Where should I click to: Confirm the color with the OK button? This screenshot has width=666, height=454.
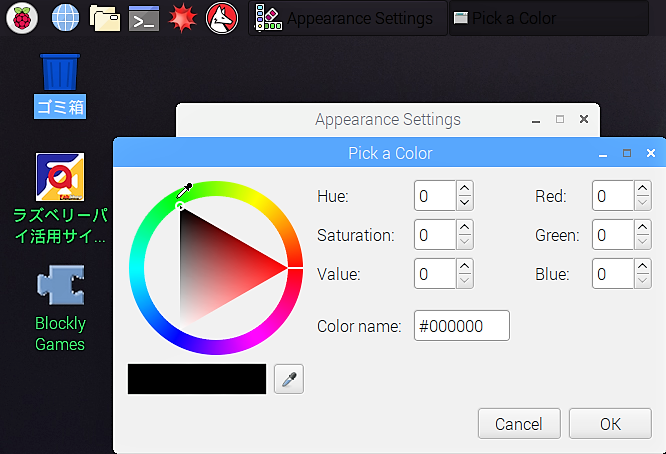coord(610,424)
